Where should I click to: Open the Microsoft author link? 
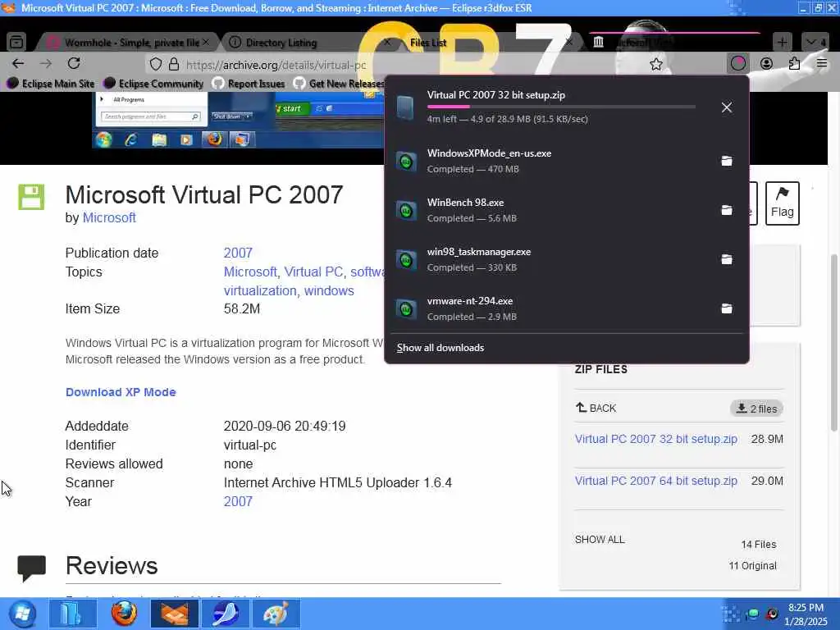coord(109,217)
